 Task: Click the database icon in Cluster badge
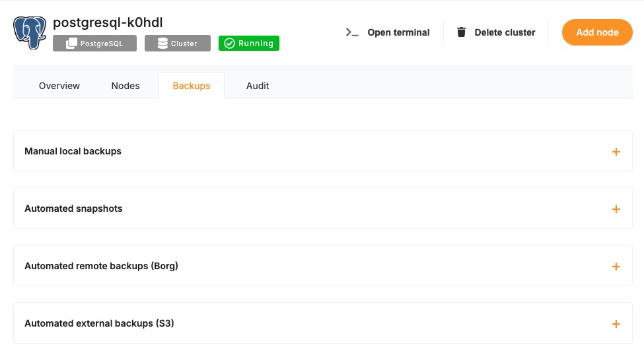(x=162, y=44)
